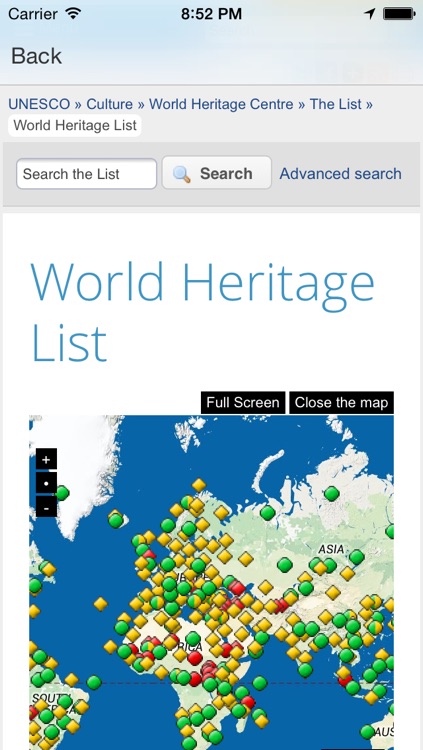Switch the map to Full Screen
The height and width of the screenshot is (750, 423).
coord(243,402)
